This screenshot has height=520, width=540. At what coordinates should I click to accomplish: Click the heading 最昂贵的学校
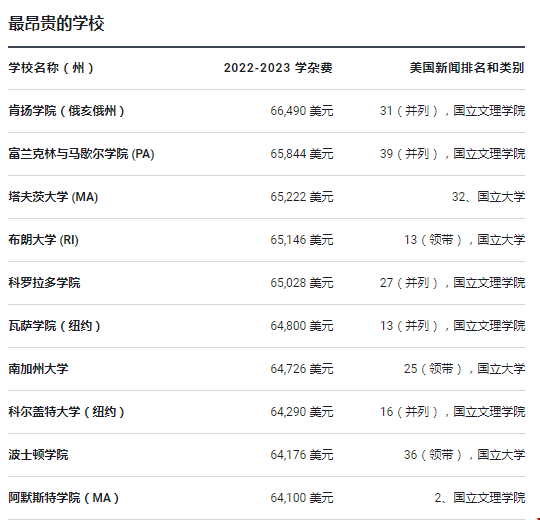coord(56,23)
